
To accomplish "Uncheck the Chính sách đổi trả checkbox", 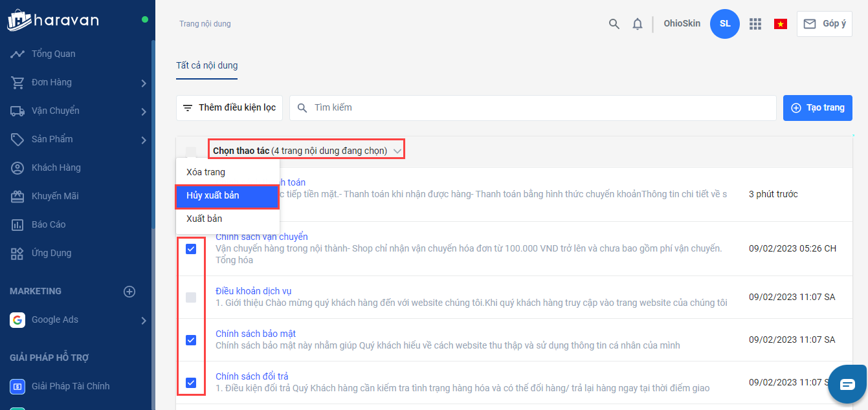I will point(191,382).
